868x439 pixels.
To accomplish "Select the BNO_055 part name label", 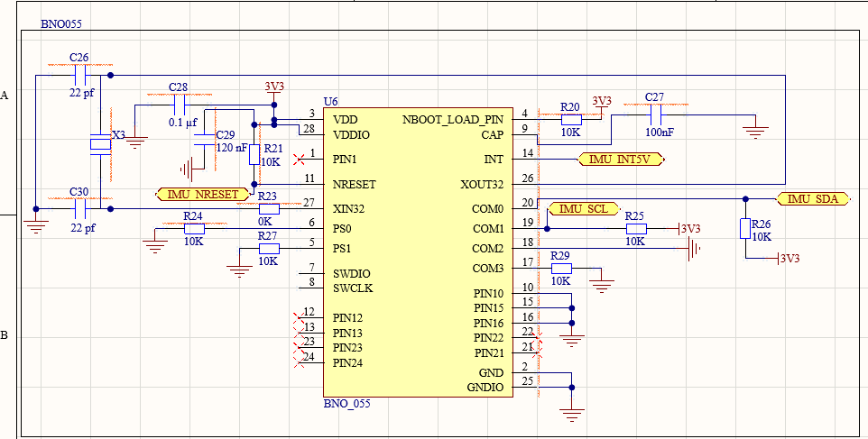I will tap(347, 404).
